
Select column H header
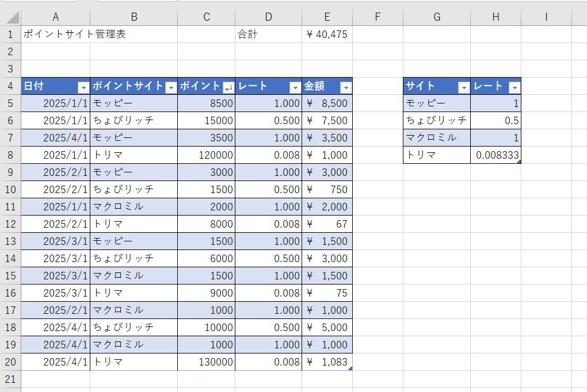tap(495, 17)
